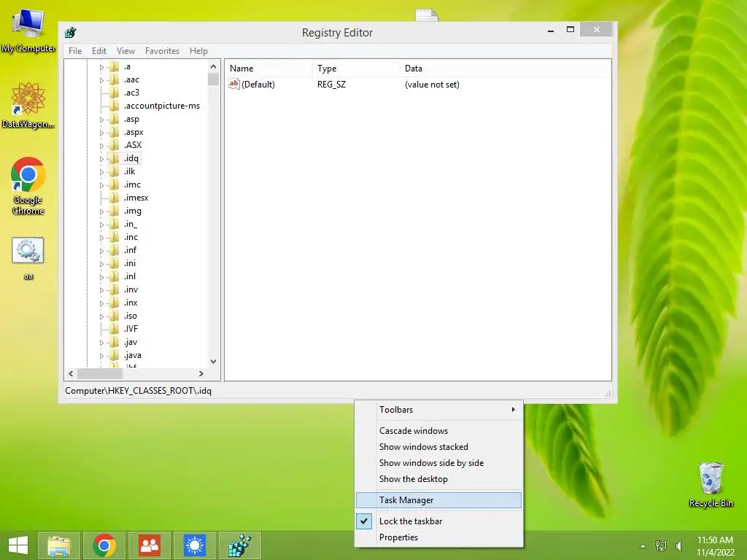Image resolution: width=747 pixels, height=560 pixels.
Task: Click the (Default) string value icon
Action: (x=233, y=84)
